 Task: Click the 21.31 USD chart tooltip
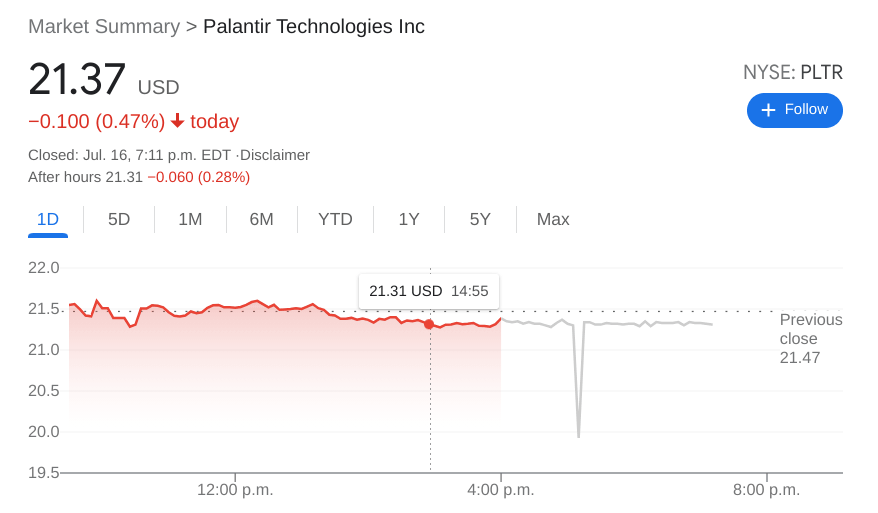(428, 291)
